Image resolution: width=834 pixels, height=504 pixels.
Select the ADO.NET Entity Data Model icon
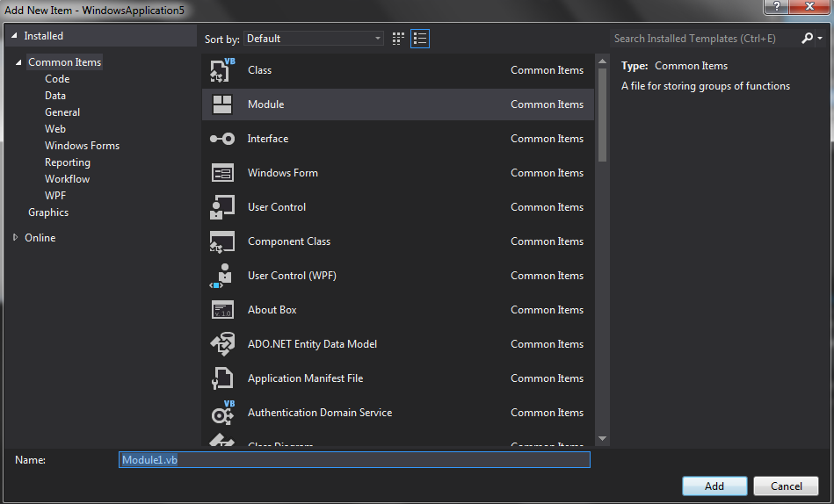click(221, 344)
